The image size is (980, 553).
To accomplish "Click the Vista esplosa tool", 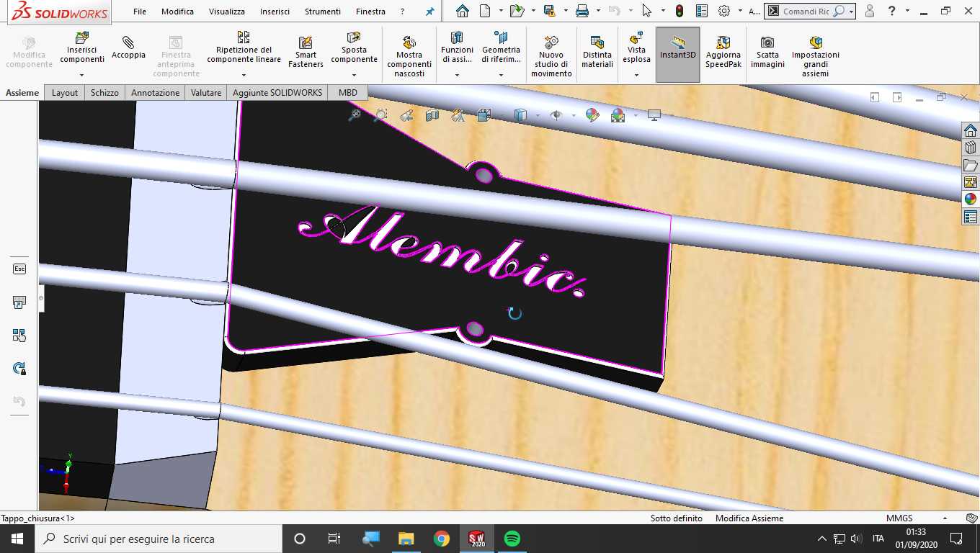I will pos(636,48).
